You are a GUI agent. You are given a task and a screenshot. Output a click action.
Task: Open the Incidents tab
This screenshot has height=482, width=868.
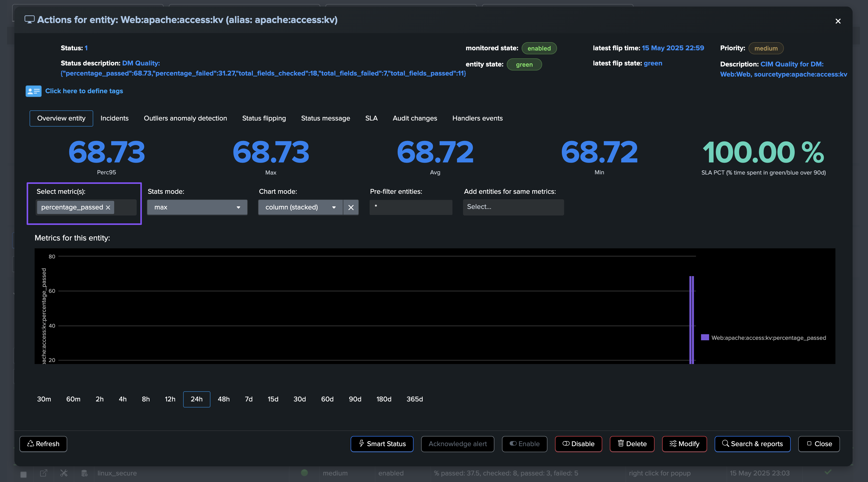115,118
